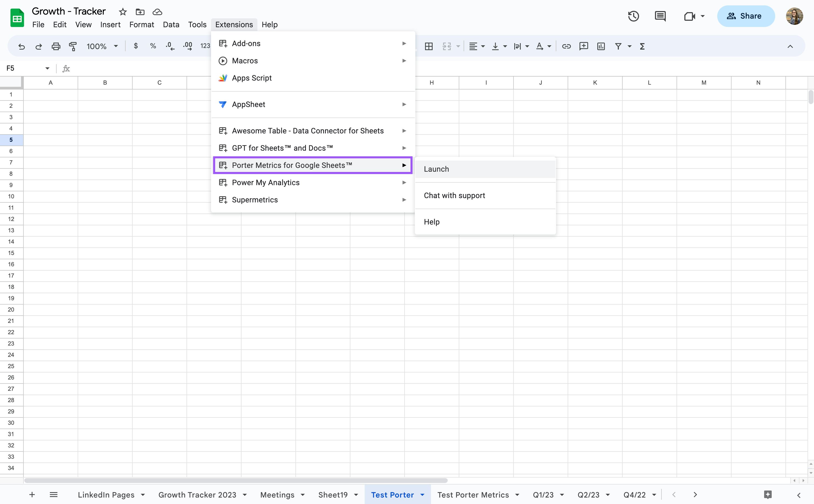
Task: Open the 100% zoom dropdown
Action: (x=102, y=46)
